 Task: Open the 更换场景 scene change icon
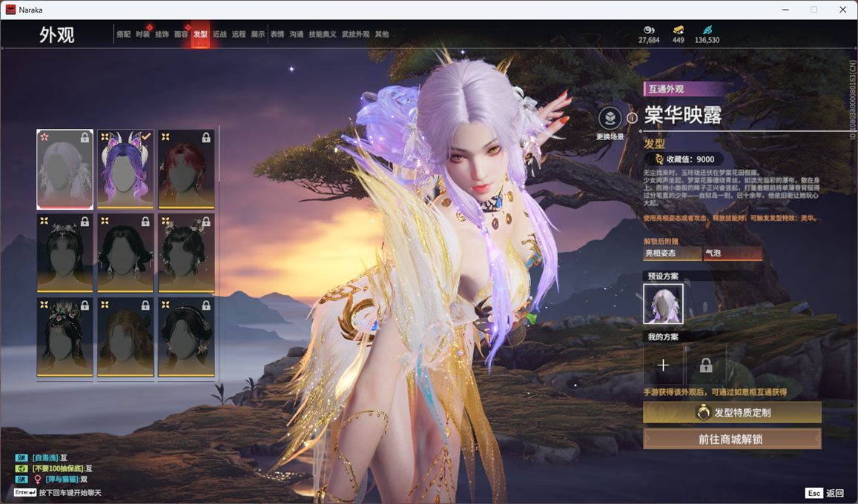click(610, 118)
